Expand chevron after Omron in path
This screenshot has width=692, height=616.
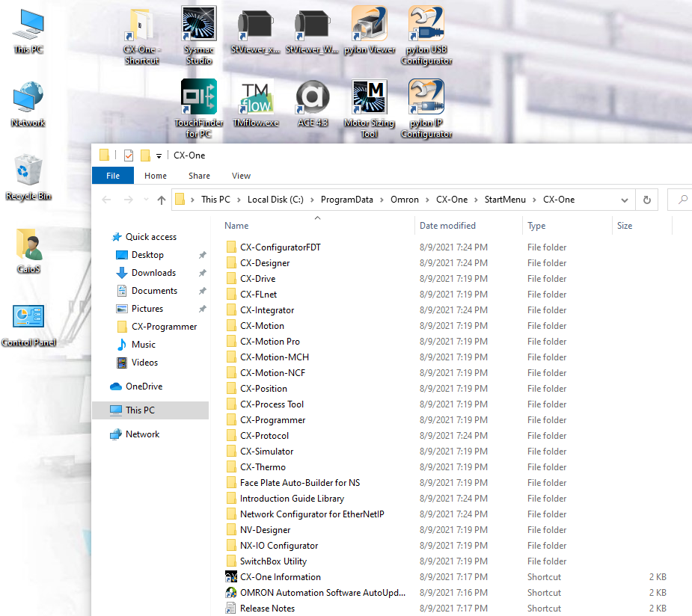coord(427,200)
